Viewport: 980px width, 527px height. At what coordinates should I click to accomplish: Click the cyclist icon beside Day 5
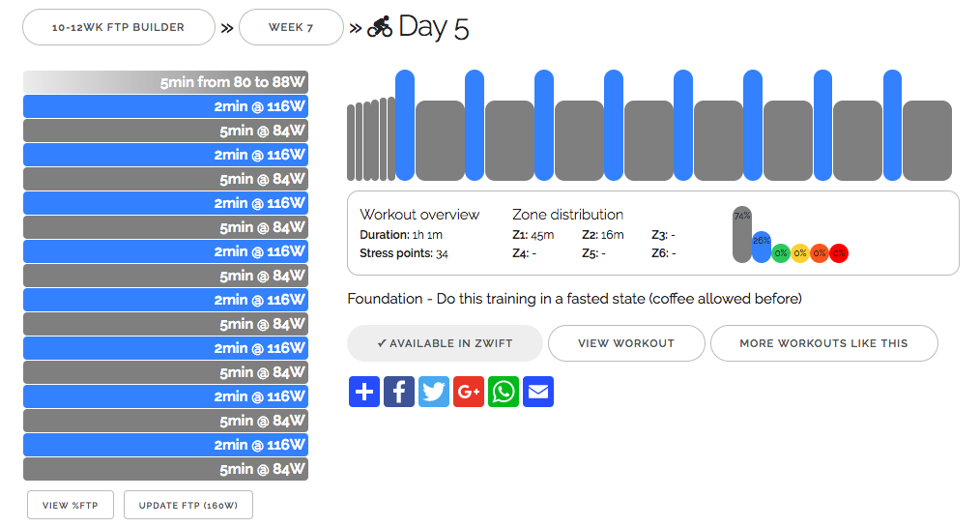[x=380, y=27]
